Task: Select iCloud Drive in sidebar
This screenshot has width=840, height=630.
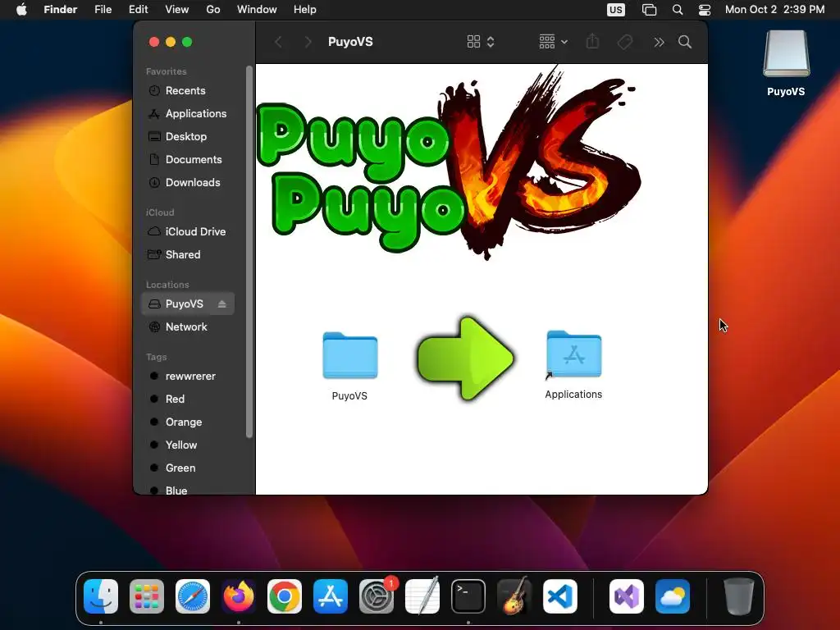Action: (x=188, y=232)
